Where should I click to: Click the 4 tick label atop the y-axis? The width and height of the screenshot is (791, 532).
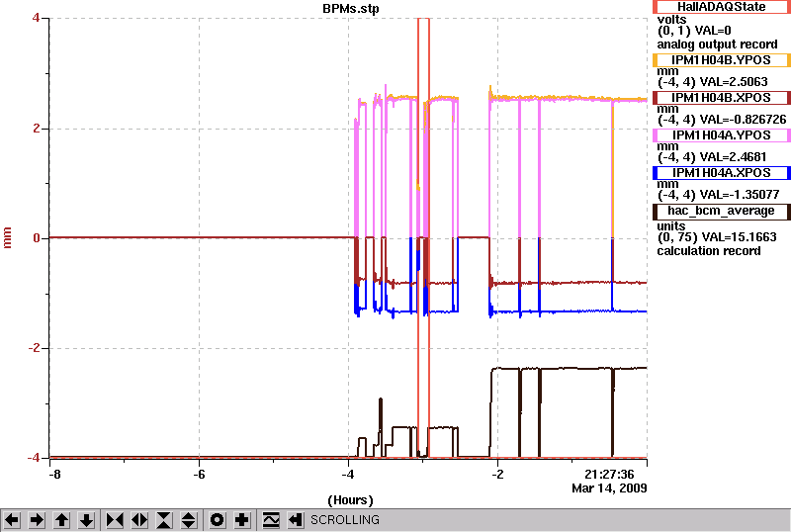click(x=36, y=18)
